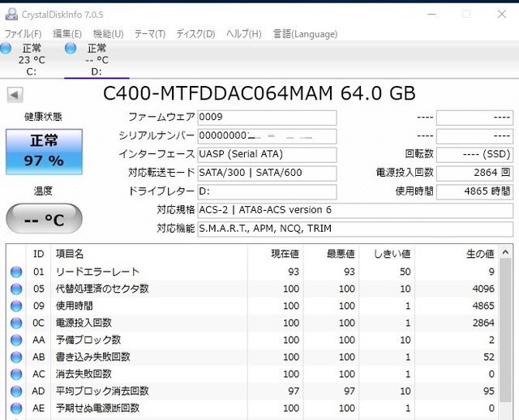Click the drive title C400-MTFDDAC064MAM 64.0 GB
The height and width of the screenshot is (420, 519).
[259, 93]
